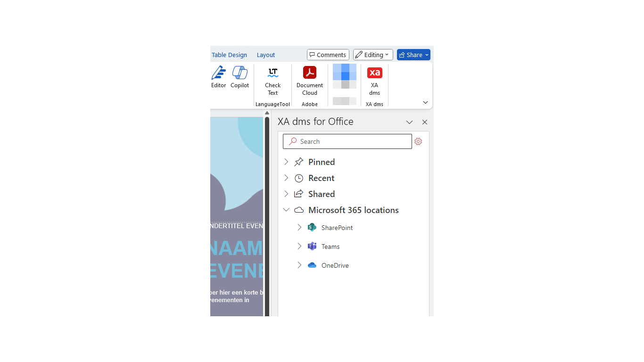The height and width of the screenshot is (362, 644).
Task: Expand the OneDrive node chevron
Action: (x=299, y=265)
